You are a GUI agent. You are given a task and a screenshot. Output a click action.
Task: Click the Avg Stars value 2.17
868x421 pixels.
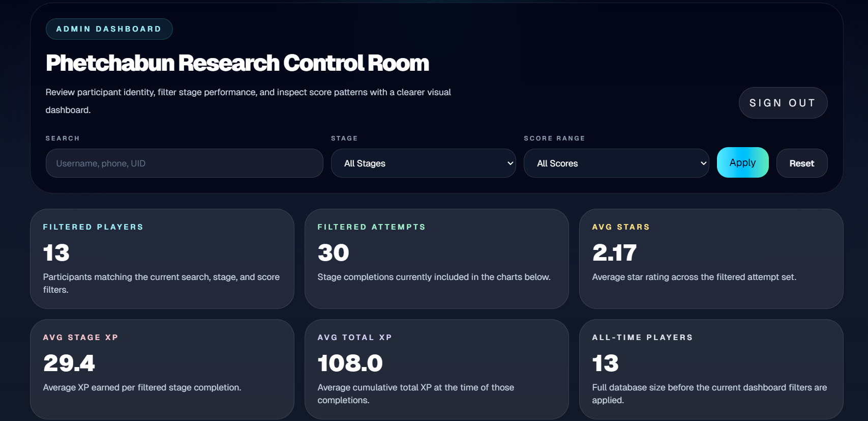614,252
